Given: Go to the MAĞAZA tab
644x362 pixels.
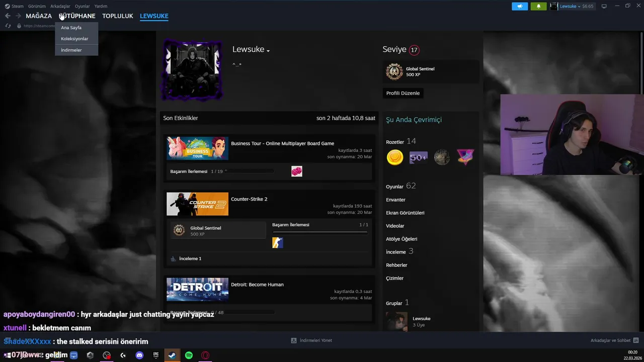Looking at the screenshot, I should tap(39, 16).
